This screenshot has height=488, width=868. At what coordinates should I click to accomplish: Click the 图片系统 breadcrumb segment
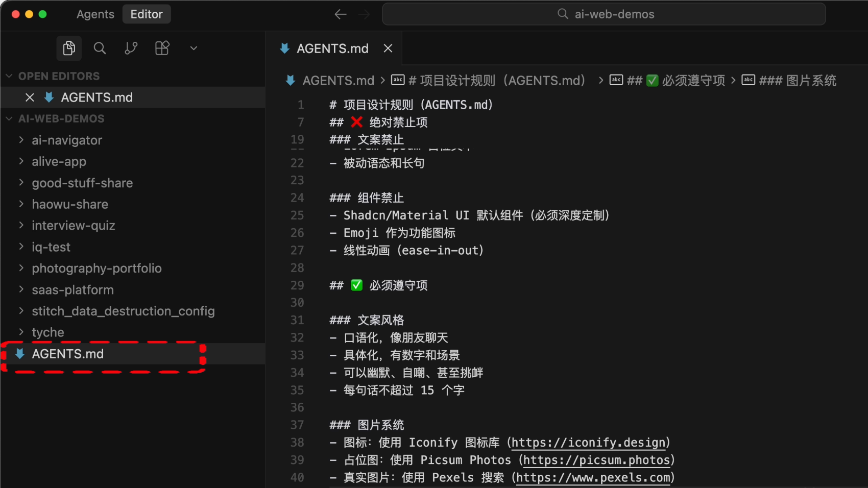tap(797, 81)
